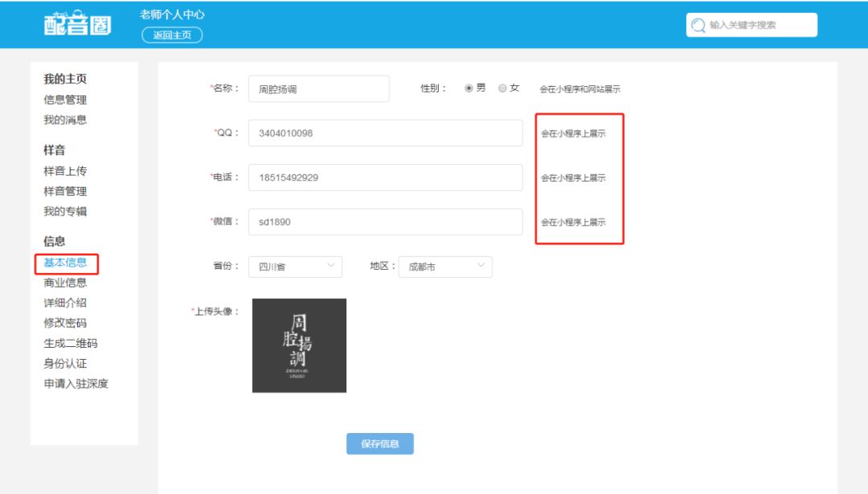Select 基本信息 in the sidebar
The height and width of the screenshot is (494, 868).
pos(65,263)
